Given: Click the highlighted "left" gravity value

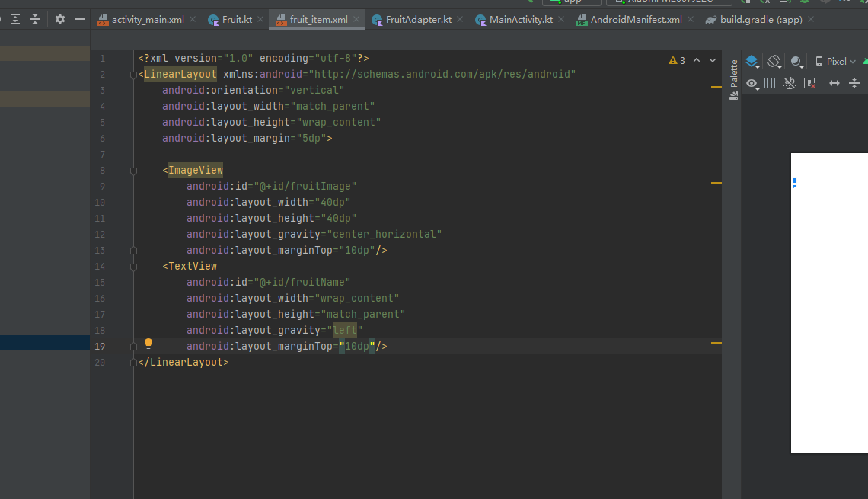Looking at the screenshot, I should point(345,331).
